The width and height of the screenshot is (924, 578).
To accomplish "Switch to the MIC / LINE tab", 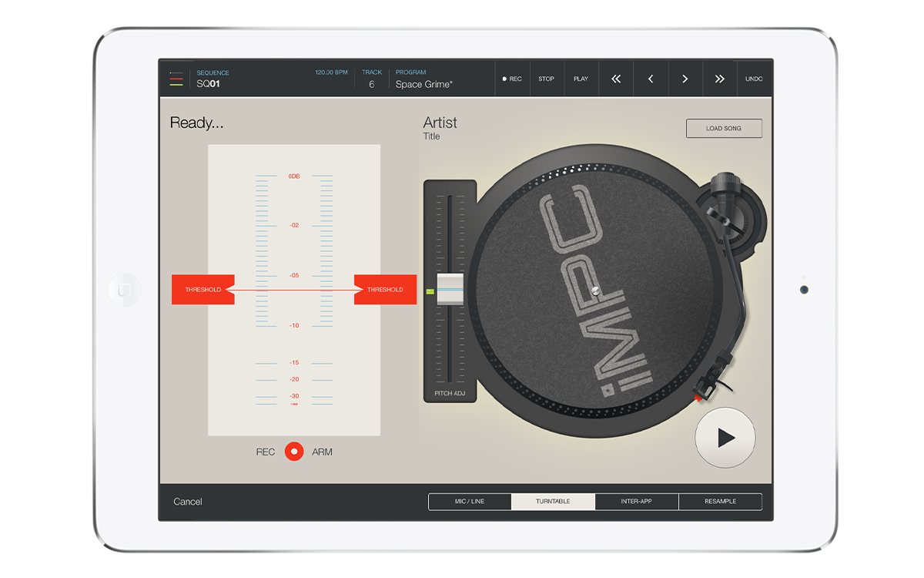I will [470, 502].
